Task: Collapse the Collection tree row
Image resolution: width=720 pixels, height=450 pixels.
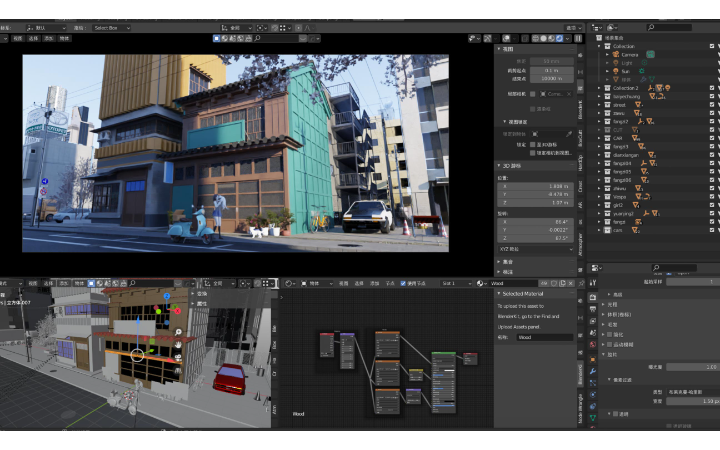Action: (x=599, y=46)
